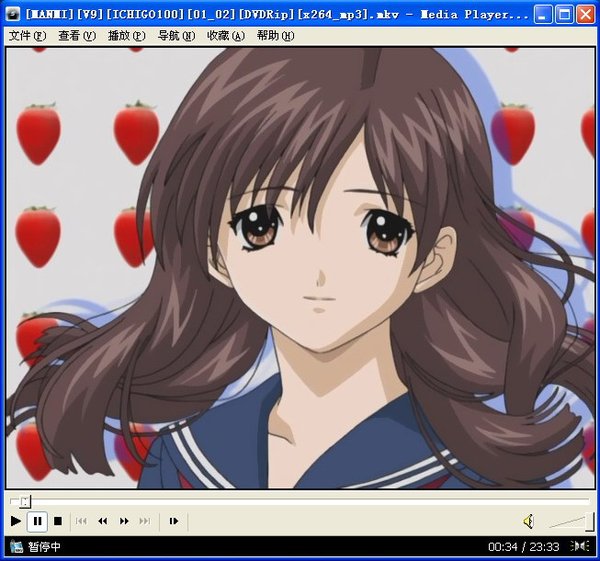Click the 暂停中 status text
The image size is (600, 561).
point(44,546)
